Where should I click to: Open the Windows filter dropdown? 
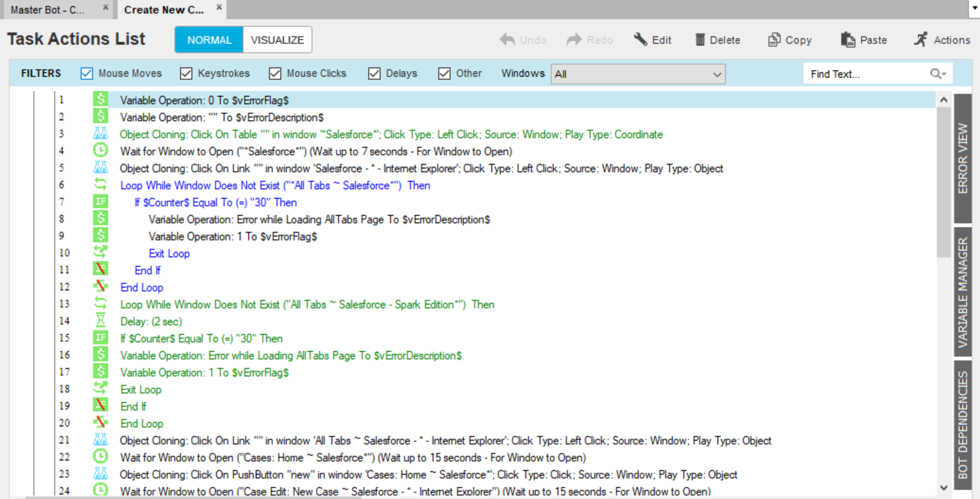click(638, 74)
